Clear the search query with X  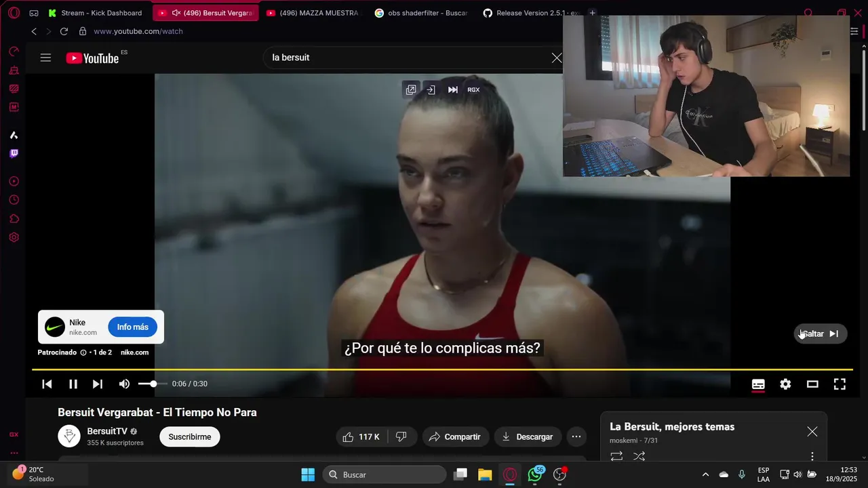click(x=557, y=58)
